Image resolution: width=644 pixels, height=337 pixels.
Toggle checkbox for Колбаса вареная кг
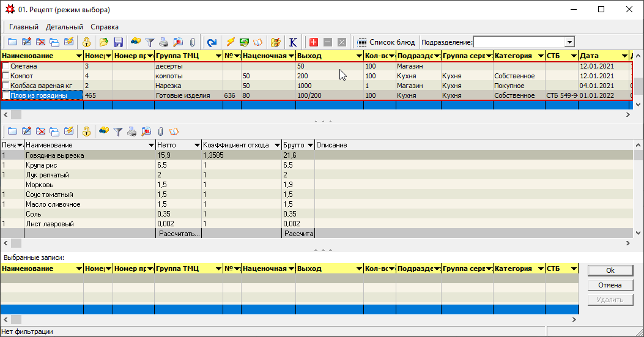click(x=6, y=86)
